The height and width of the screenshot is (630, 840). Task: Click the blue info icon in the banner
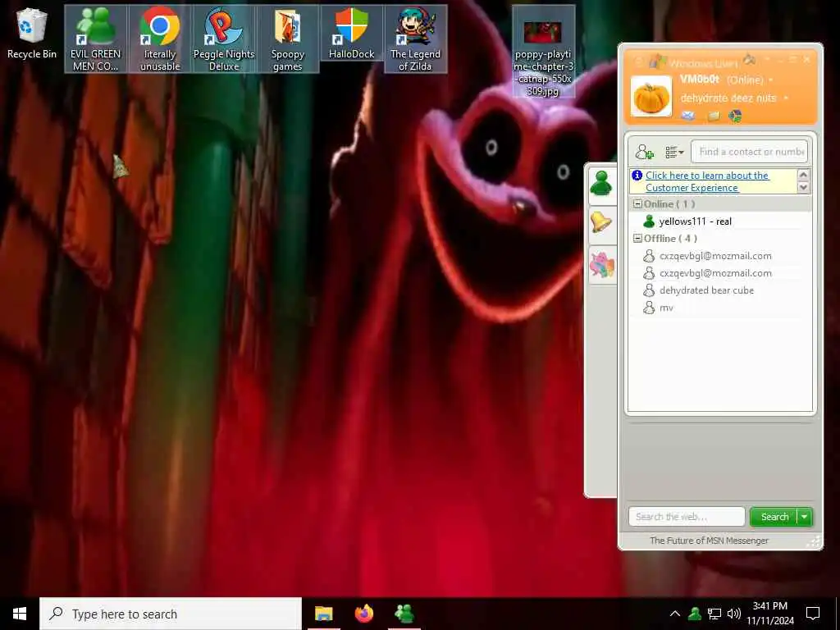[x=637, y=176]
